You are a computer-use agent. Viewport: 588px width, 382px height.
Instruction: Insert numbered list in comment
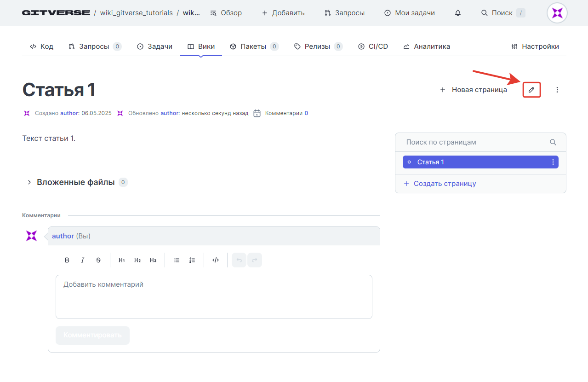[192, 260]
